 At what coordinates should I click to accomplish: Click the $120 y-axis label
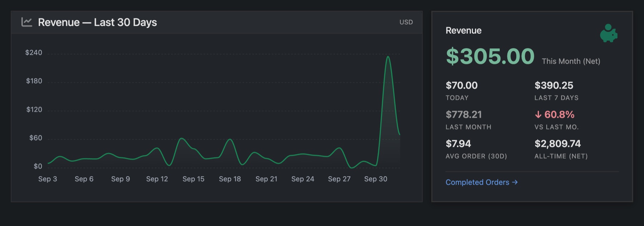pos(34,110)
